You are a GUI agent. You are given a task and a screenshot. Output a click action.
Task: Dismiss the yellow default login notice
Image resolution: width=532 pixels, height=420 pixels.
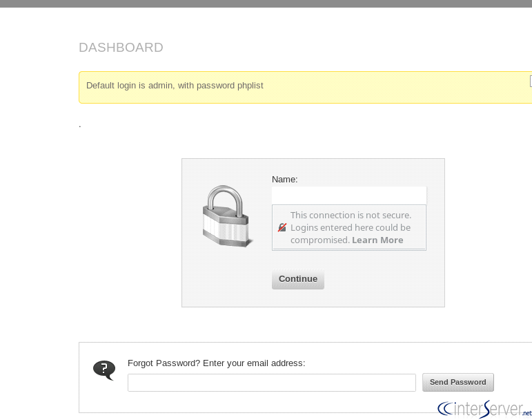pyautogui.click(x=530, y=81)
